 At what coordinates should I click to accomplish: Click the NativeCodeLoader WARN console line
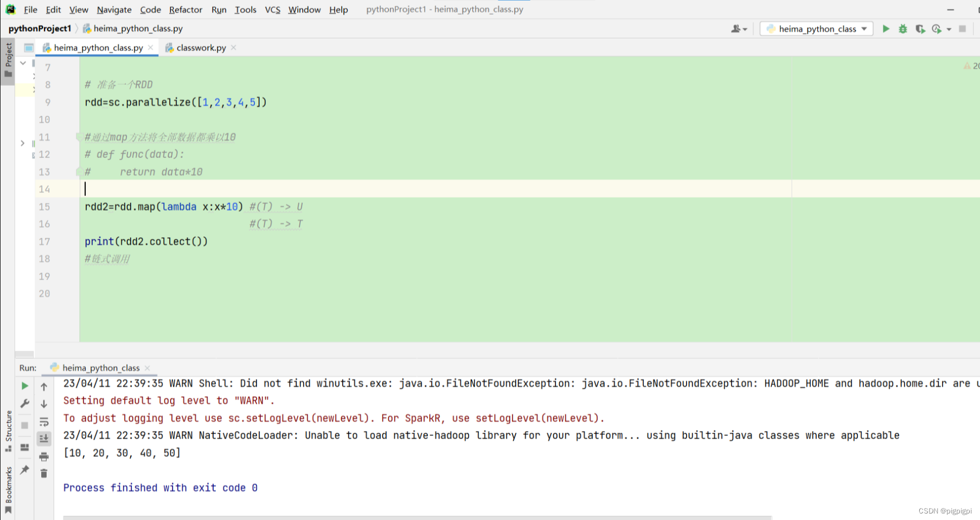[481, 435]
